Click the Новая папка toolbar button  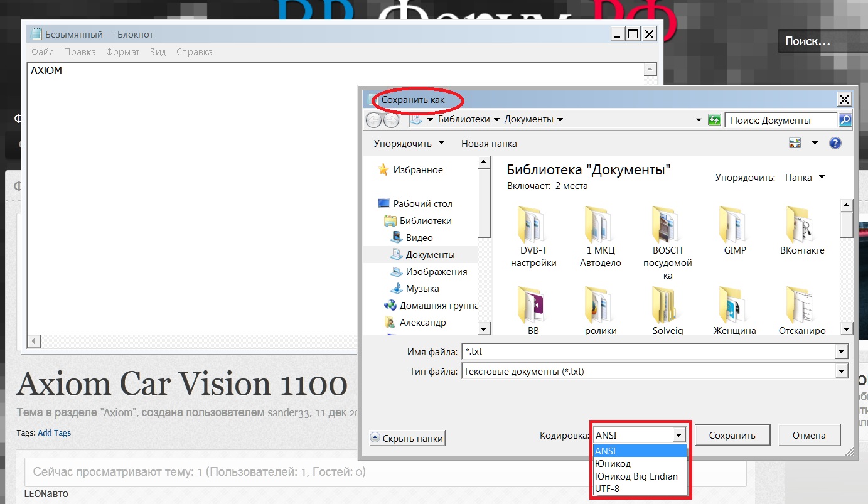(x=489, y=144)
